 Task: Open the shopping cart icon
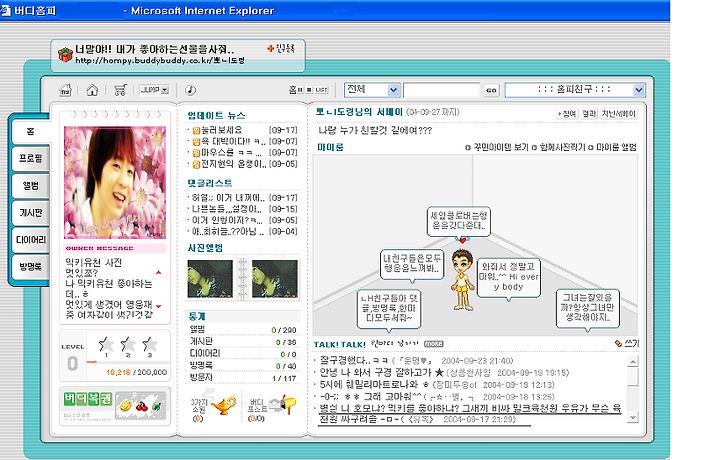click(120, 90)
